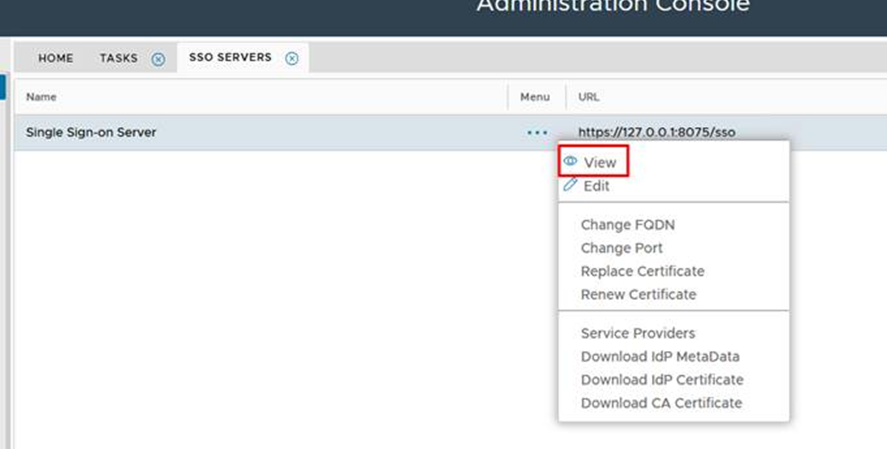Select Change Port menu option

(x=621, y=248)
